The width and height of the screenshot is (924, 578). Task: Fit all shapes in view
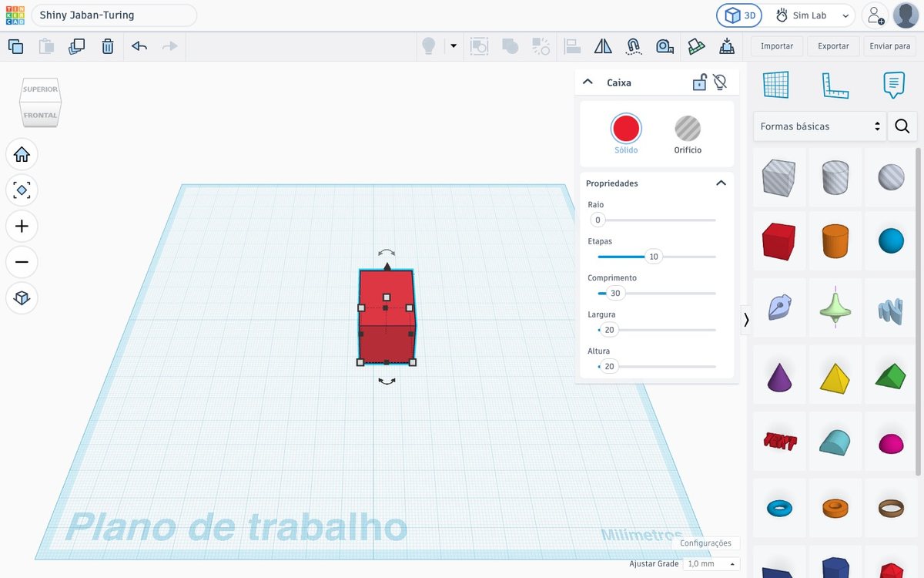coord(22,190)
